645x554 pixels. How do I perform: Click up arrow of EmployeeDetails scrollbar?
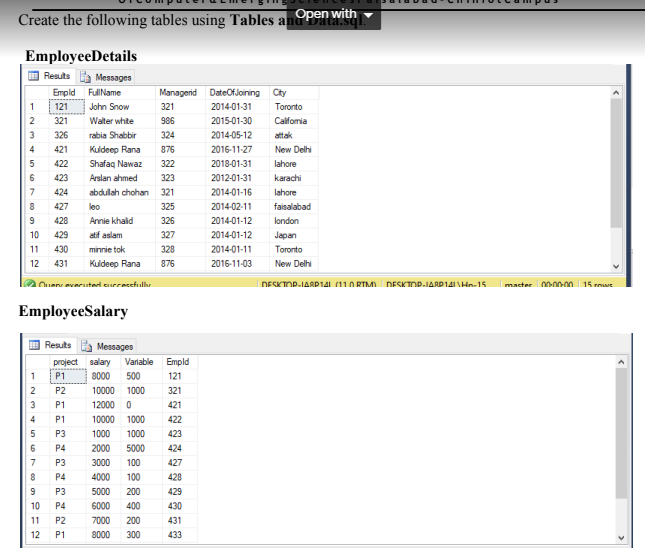[x=616, y=93]
